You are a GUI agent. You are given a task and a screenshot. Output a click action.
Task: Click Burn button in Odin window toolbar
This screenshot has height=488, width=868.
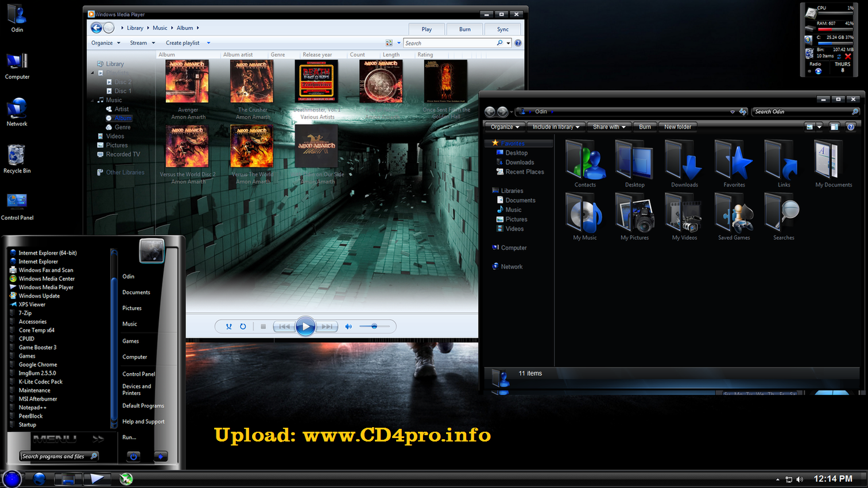point(645,127)
